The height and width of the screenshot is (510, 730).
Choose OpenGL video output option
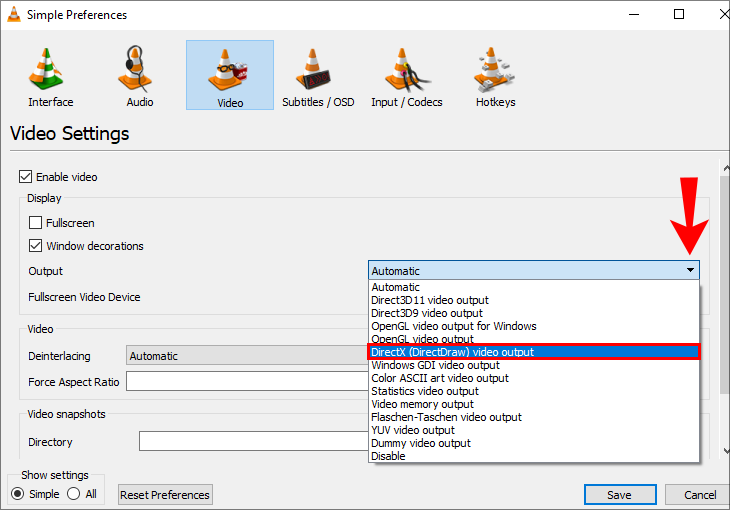point(534,339)
